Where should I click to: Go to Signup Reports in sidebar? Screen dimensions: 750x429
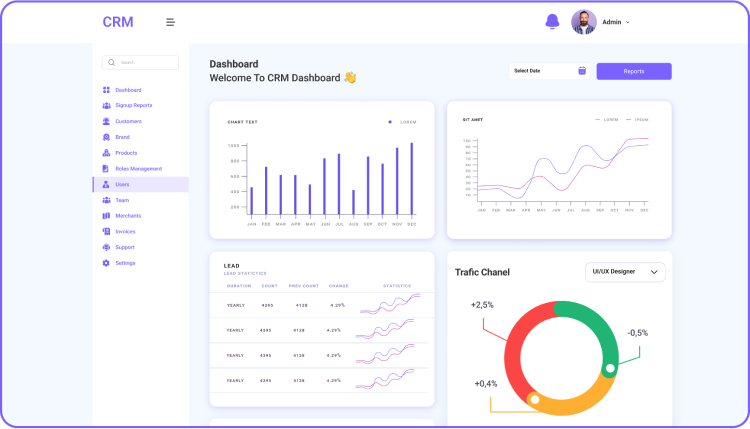click(133, 105)
